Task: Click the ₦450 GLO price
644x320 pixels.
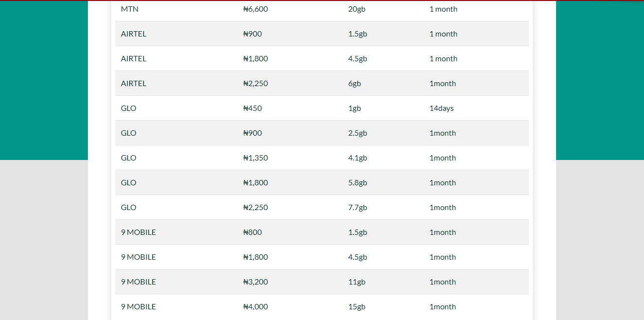Action: tap(253, 108)
